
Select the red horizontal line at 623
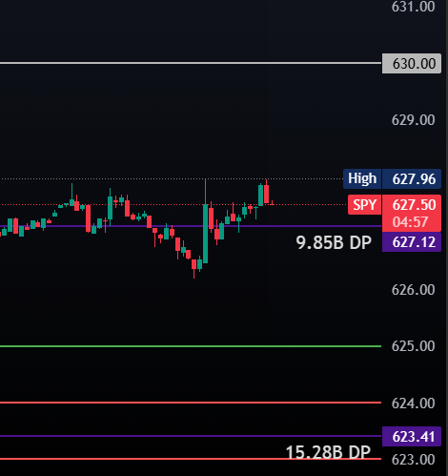tap(191, 459)
